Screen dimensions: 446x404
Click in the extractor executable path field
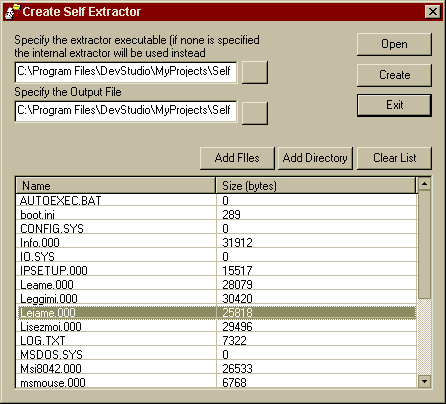[126, 72]
